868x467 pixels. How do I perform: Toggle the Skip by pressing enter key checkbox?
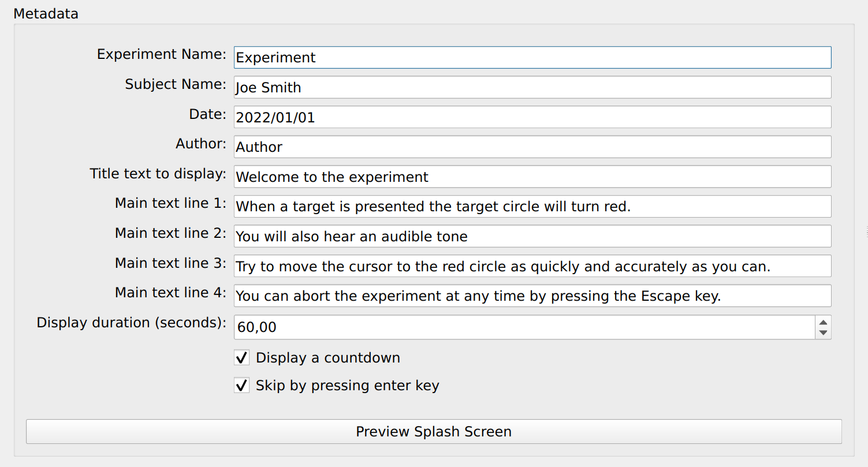[x=241, y=385]
